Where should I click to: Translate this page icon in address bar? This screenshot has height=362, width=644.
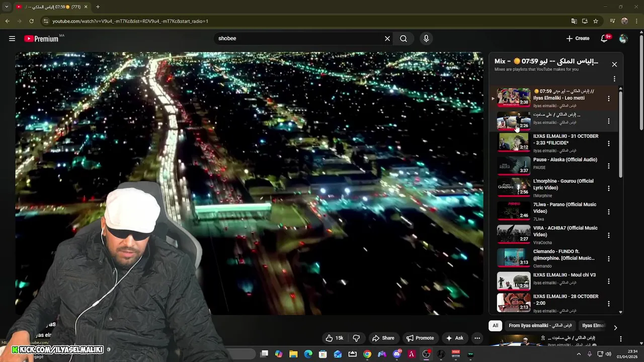coord(574,21)
